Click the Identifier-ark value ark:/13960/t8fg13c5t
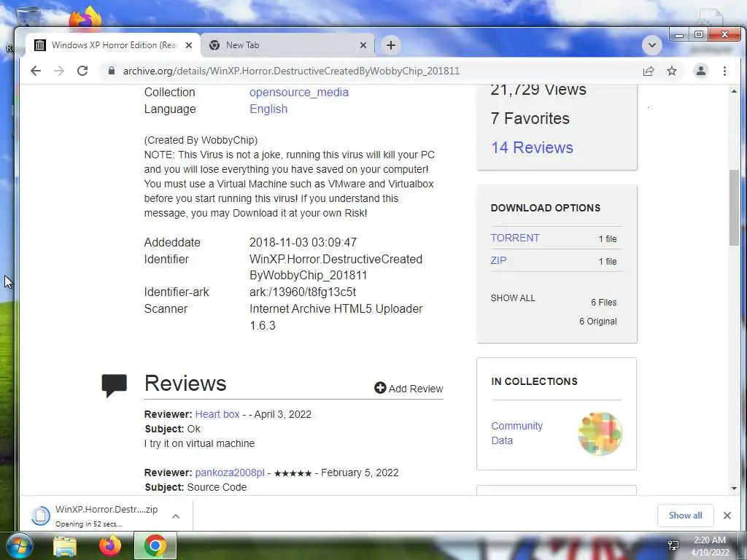Screen dimensions: 747x560 click(303, 292)
